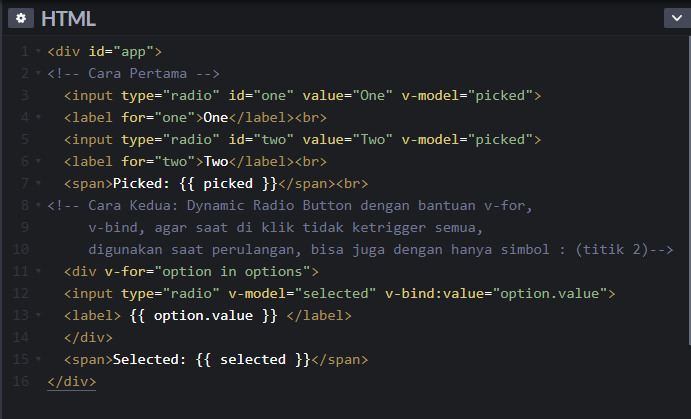Click line number 3 in gutter
Image resolution: width=691 pixels, height=419 pixels.
(25, 96)
